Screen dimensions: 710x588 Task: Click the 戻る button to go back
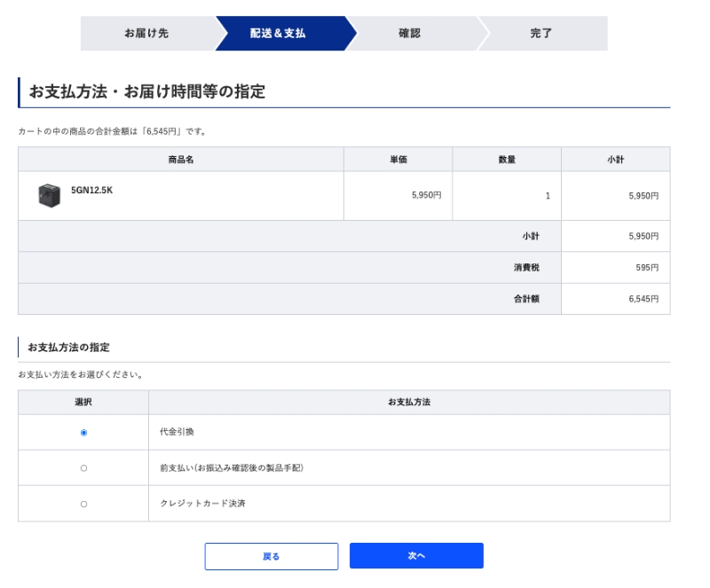[272, 554]
